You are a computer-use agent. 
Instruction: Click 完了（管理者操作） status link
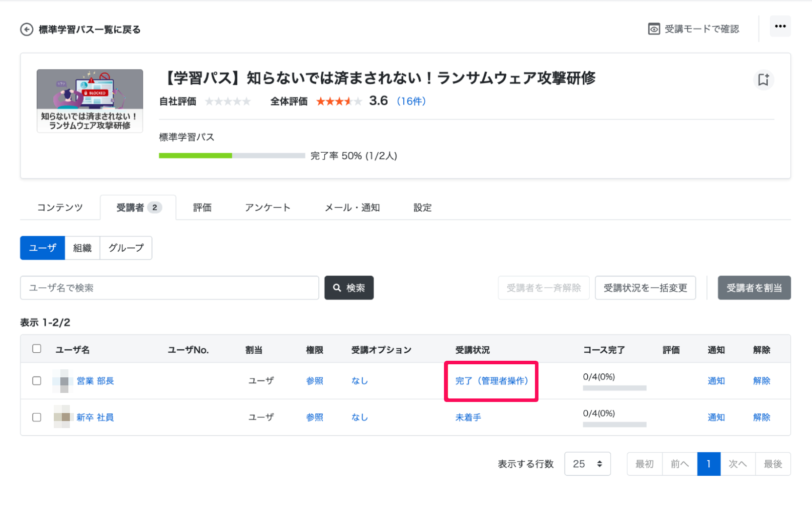point(492,381)
